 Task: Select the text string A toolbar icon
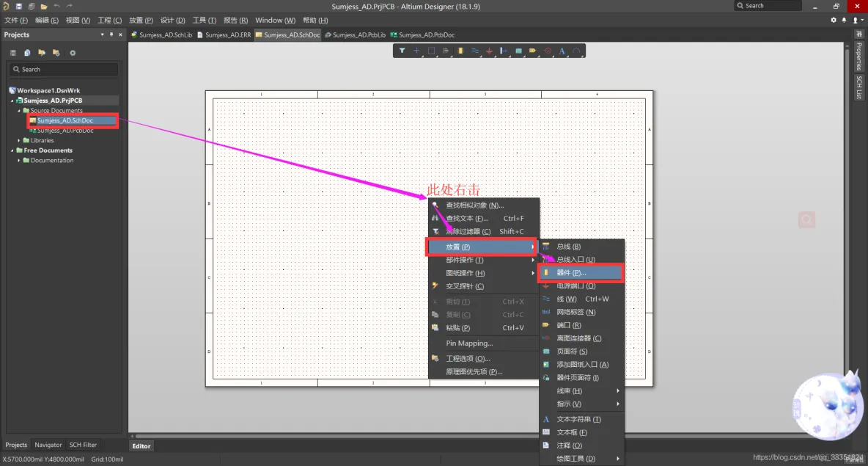[562, 51]
